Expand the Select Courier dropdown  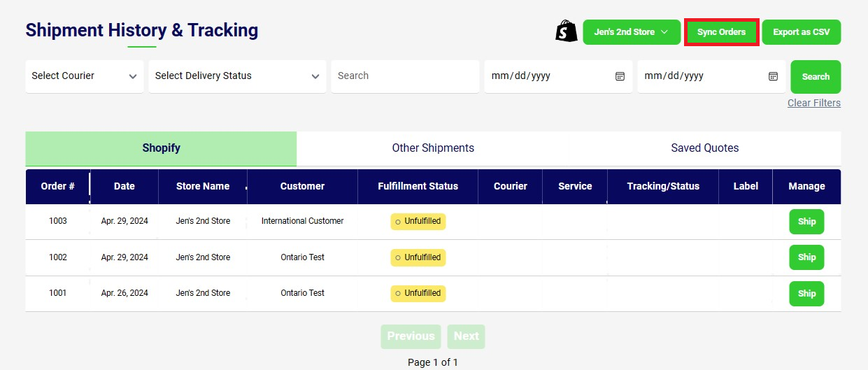[x=85, y=76]
